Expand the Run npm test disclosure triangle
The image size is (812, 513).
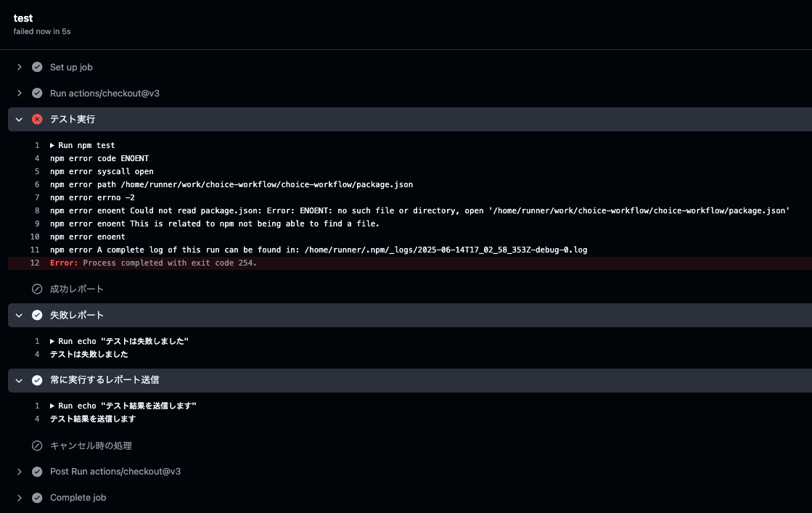click(x=52, y=145)
